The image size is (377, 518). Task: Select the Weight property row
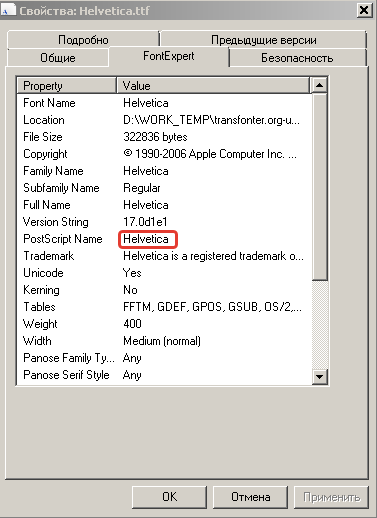(x=164, y=324)
